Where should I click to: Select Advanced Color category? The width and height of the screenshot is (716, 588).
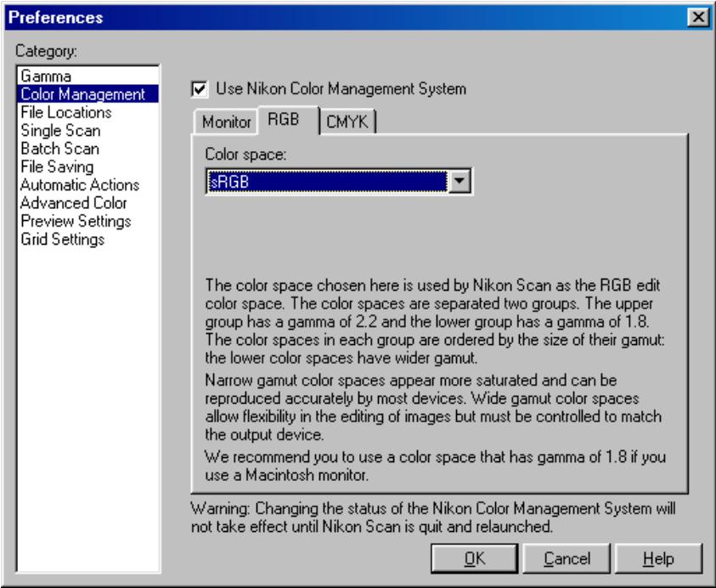point(87,203)
